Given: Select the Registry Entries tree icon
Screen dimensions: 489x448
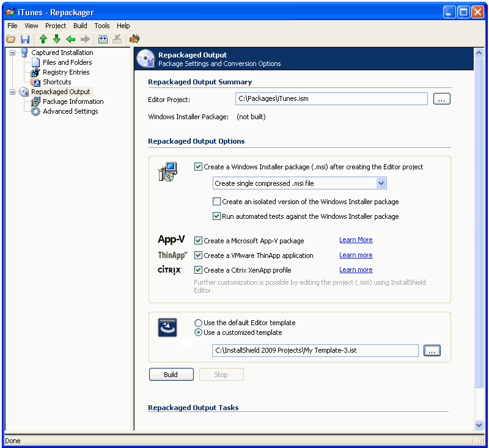Looking at the screenshot, I should pyautogui.click(x=35, y=72).
